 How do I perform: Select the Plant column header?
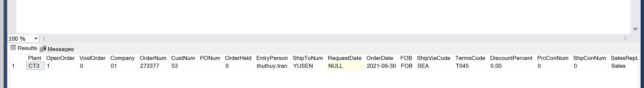point(35,58)
